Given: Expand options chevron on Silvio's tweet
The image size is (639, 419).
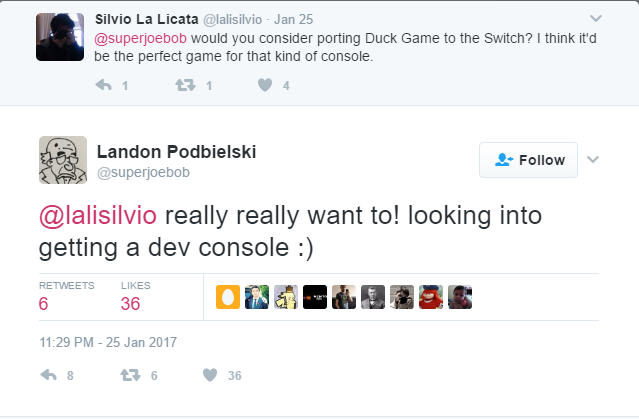Looking at the screenshot, I should click(x=596, y=18).
